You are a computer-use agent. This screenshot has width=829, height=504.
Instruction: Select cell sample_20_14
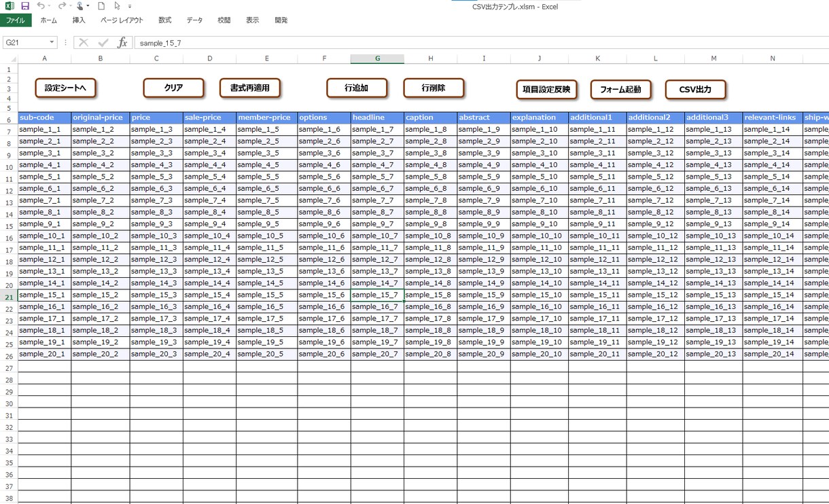point(773,354)
